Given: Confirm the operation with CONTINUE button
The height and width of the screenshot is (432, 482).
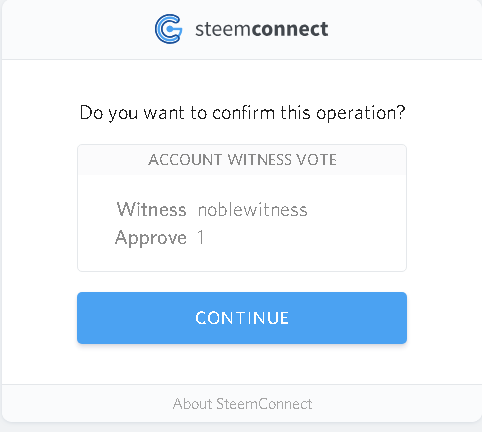Looking at the screenshot, I should (x=242, y=318).
